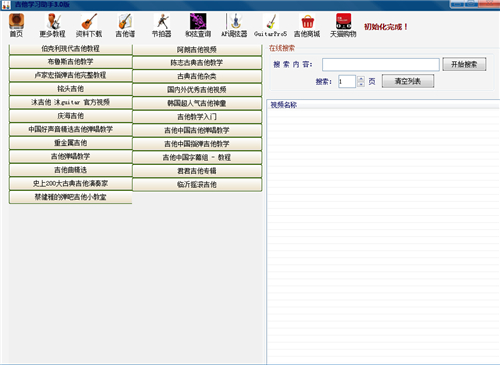This screenshot has height=365, width=500.
Task: Click 开始搜索 start search button
Action: pyautogui.click(x=464, y=64)
